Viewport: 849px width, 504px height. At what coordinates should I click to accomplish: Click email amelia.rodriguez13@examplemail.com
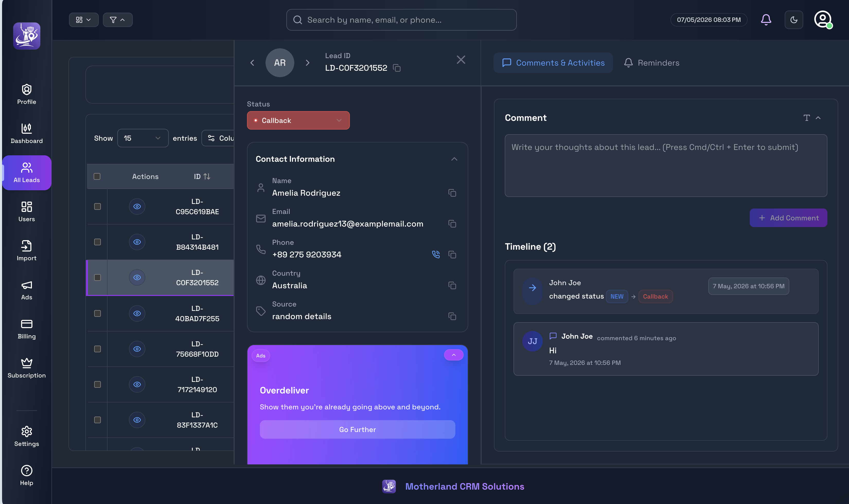[x=348, y=224]
